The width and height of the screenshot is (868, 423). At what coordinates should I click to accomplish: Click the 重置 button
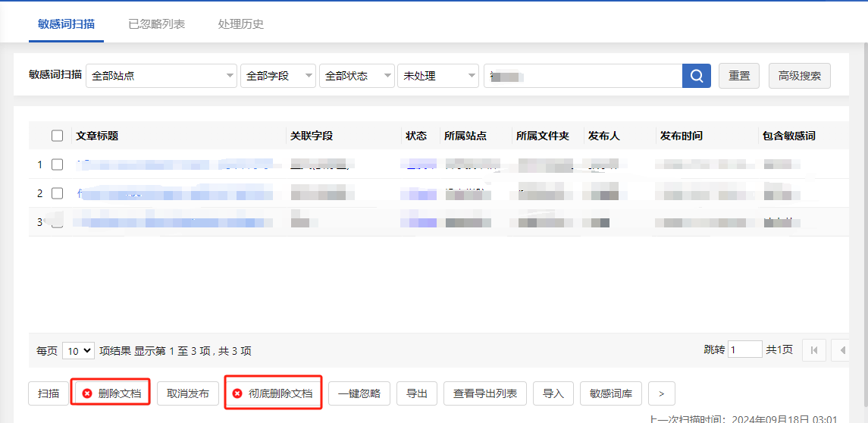pos(739,76)
